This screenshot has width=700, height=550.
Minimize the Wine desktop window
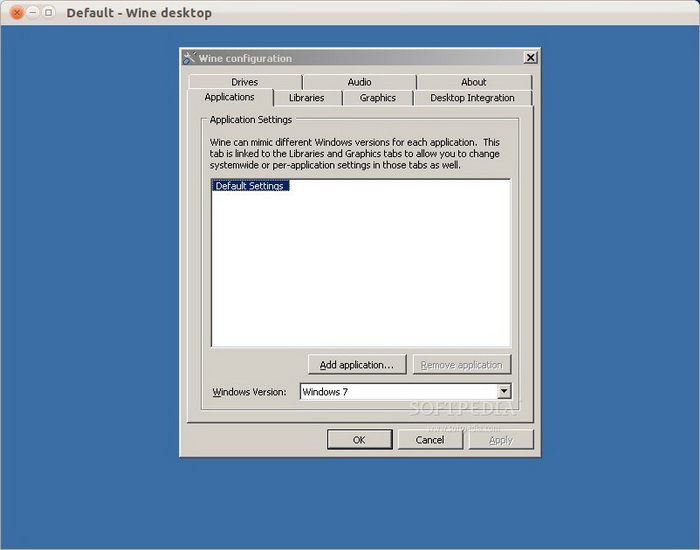click(33, 13)
